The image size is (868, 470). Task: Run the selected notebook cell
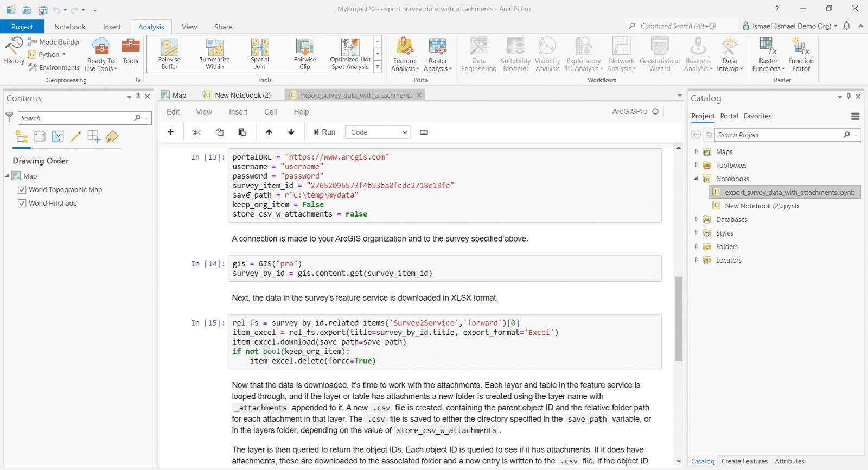click(x=324, y=132)
